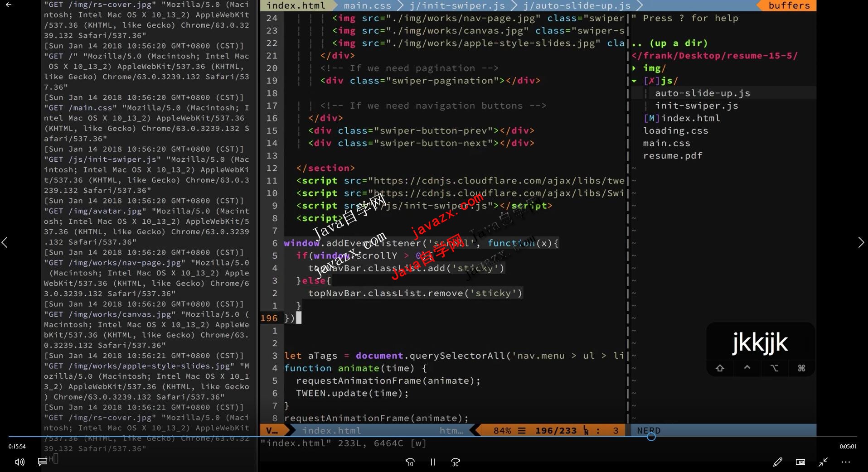The width and height of the screenshot is (868, 472).
Task: Click the Option key icon in the key overlay
Action: (774, 368)
